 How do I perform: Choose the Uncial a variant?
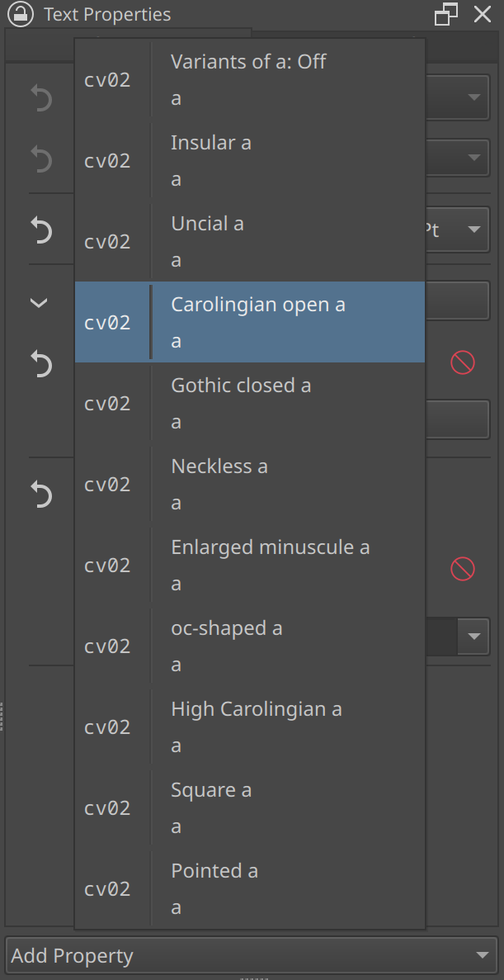pos(249,241)
